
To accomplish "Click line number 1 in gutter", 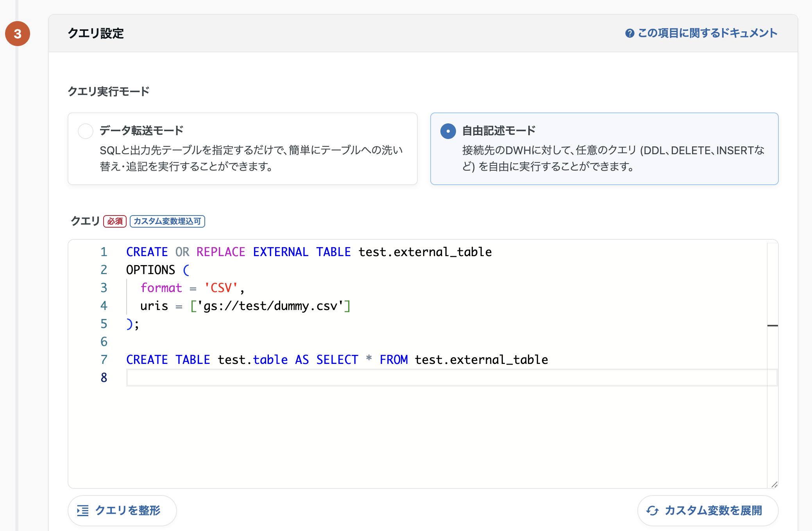I will coord(104,252).
